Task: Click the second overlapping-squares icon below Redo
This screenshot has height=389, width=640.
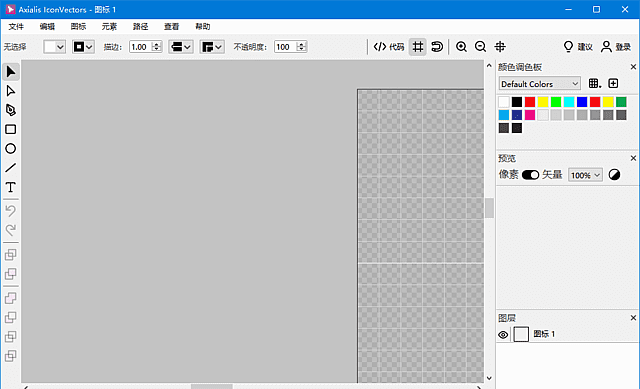Action: (x=11, y=274)
